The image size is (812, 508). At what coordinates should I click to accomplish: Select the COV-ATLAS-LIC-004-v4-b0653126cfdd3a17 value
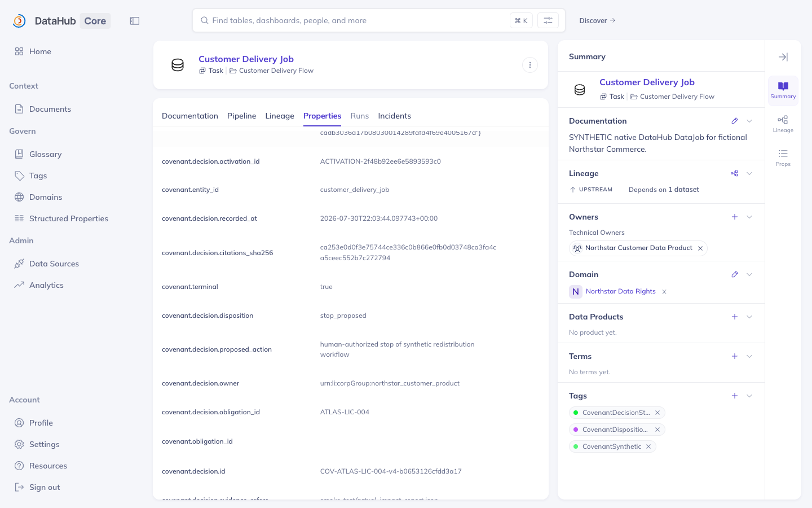pos(391,471)
